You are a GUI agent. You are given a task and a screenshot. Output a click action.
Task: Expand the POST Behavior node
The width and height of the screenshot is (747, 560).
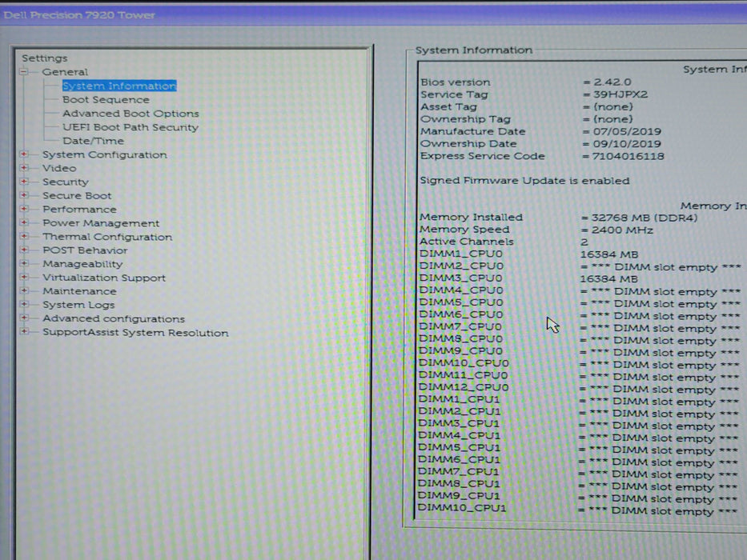[x=24, y=250]
